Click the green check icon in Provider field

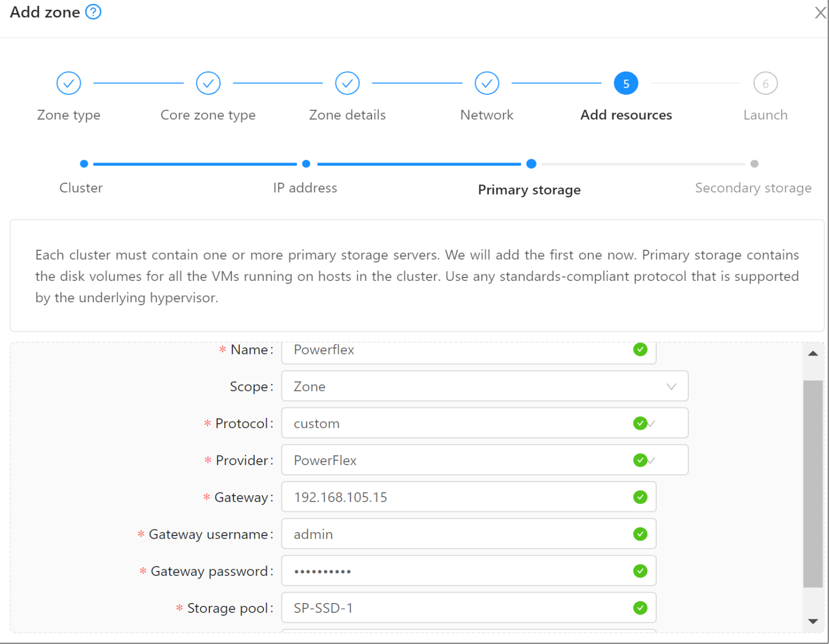point(640,460)
